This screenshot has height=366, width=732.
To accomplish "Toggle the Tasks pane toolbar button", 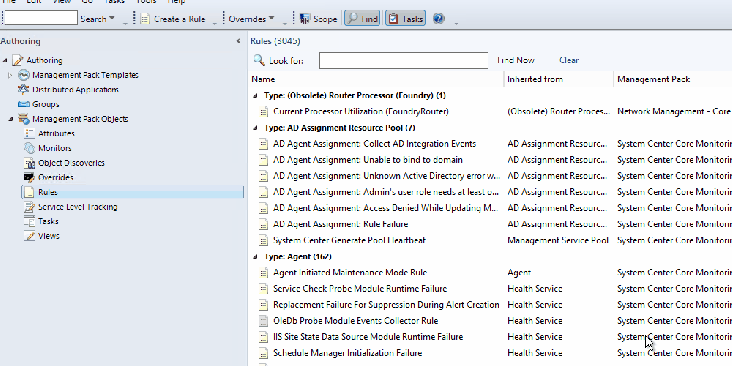I will (x=405, y=19).
